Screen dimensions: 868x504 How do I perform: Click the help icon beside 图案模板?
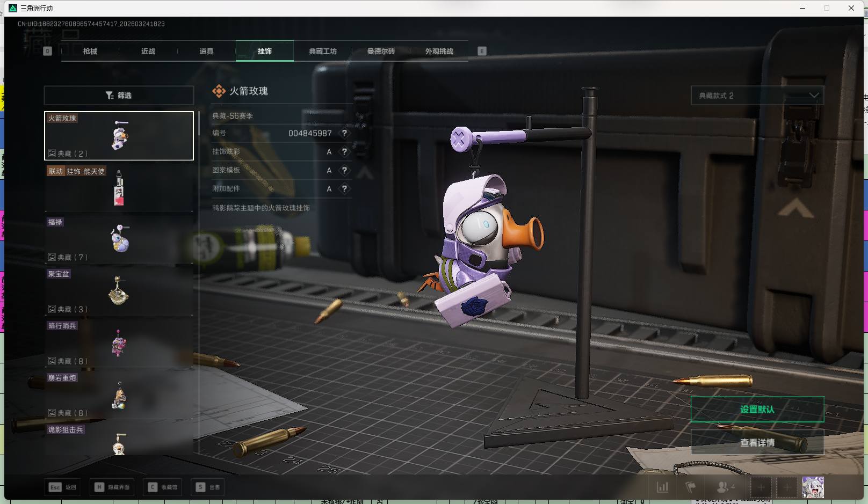[x=344, y=170]
